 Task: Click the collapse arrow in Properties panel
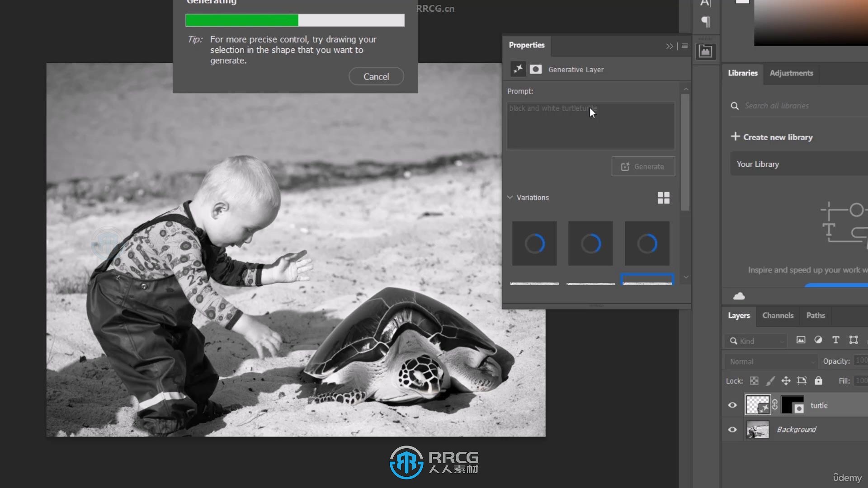click(x=668, y=47)
